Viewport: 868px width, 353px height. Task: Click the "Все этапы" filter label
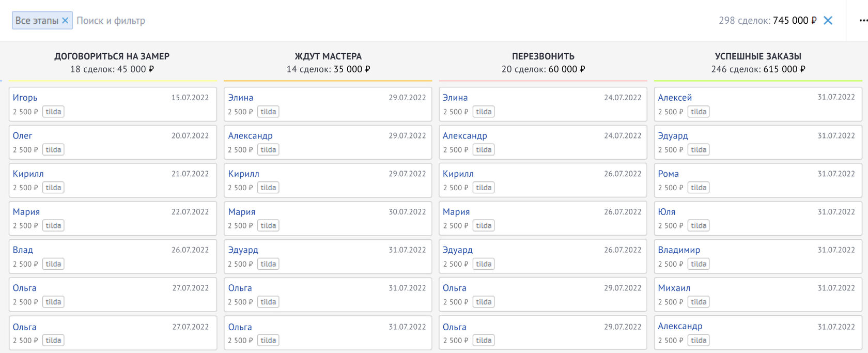tap(37, 21)
